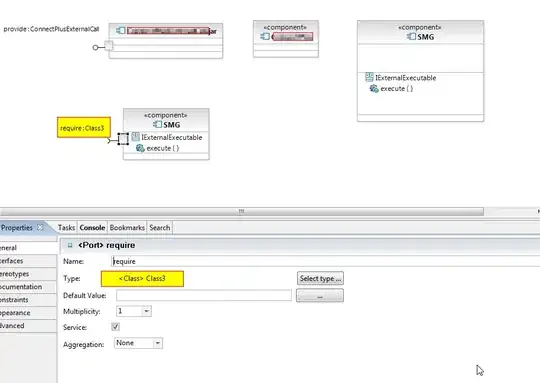Click into the empty Default Value field
Viewport: 540px width, 383px height.
(x=204, y=295)
